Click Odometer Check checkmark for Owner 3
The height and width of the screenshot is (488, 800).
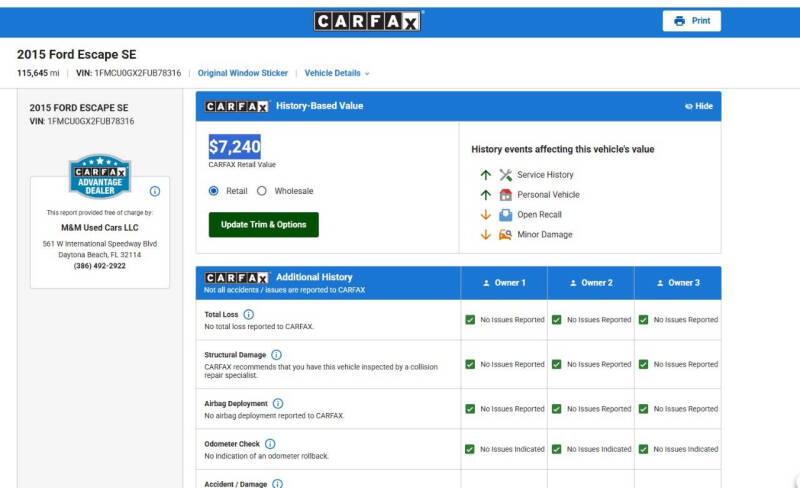[x=643, y=449]
